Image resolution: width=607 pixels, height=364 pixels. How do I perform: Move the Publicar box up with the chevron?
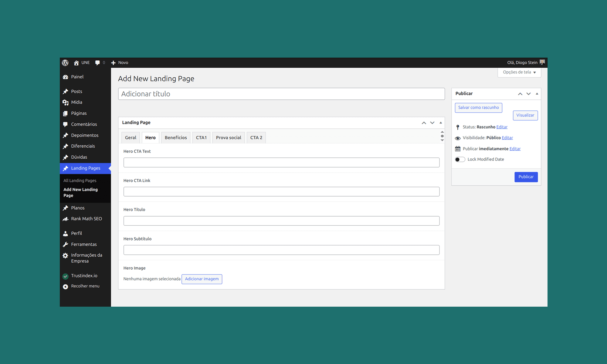520,94
